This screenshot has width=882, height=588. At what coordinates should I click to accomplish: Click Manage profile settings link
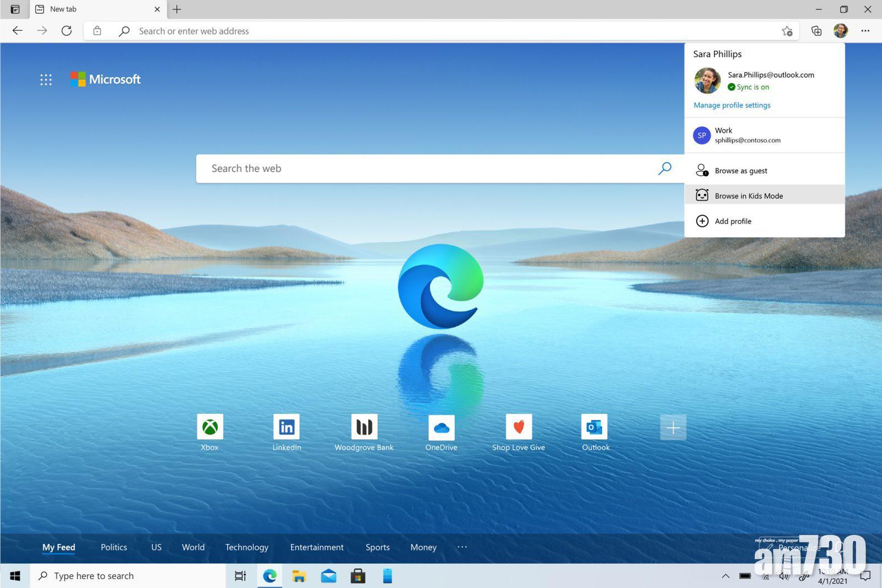[732, 105]
